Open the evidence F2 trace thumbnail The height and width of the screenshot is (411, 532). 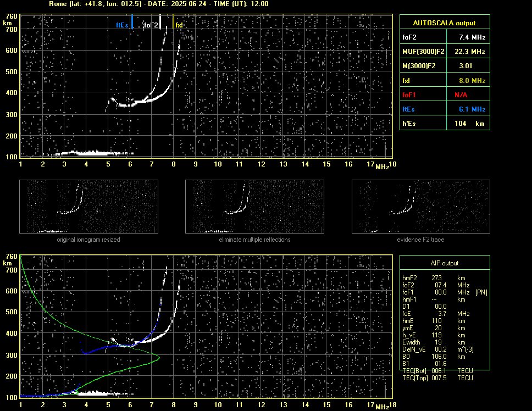[x=421, y=207]
